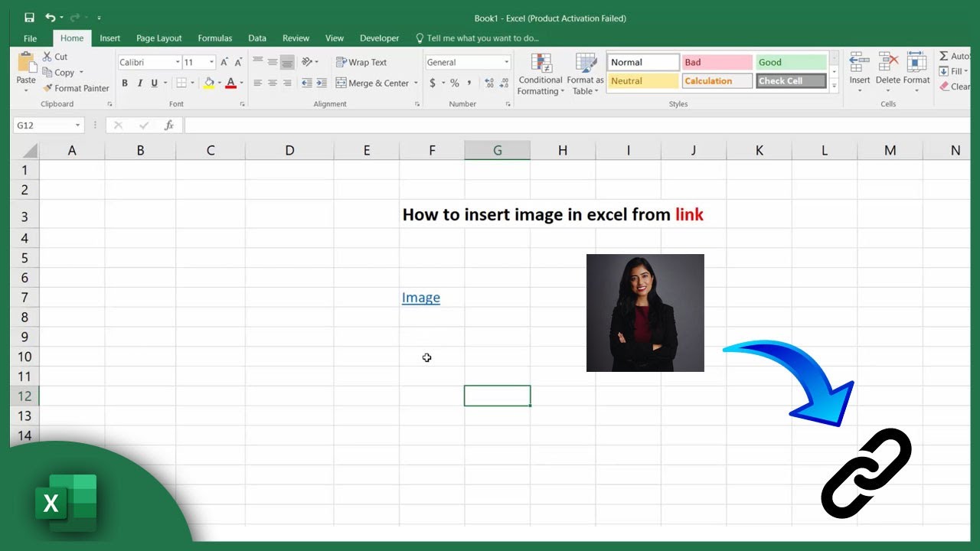980x551 pixels.
Task: Click Increase Indent icon
Action: pos(321,83)
